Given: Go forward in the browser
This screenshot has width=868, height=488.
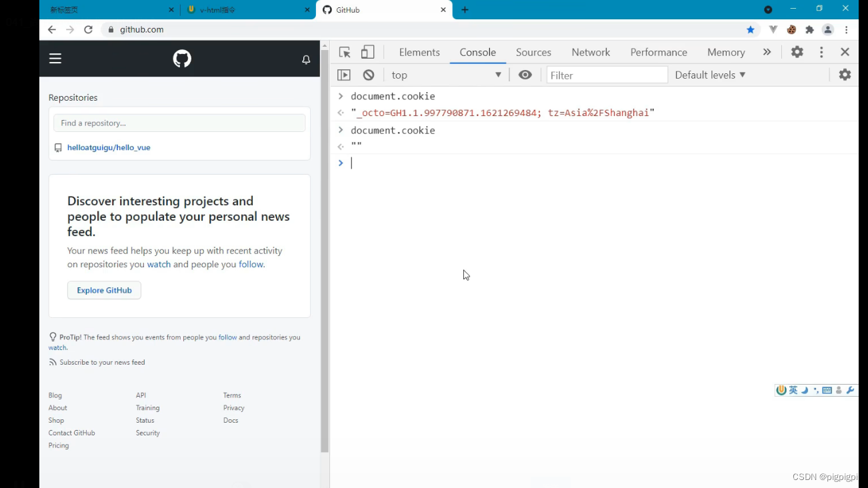Looking at the screenshot, I should (x=70, y=30).
